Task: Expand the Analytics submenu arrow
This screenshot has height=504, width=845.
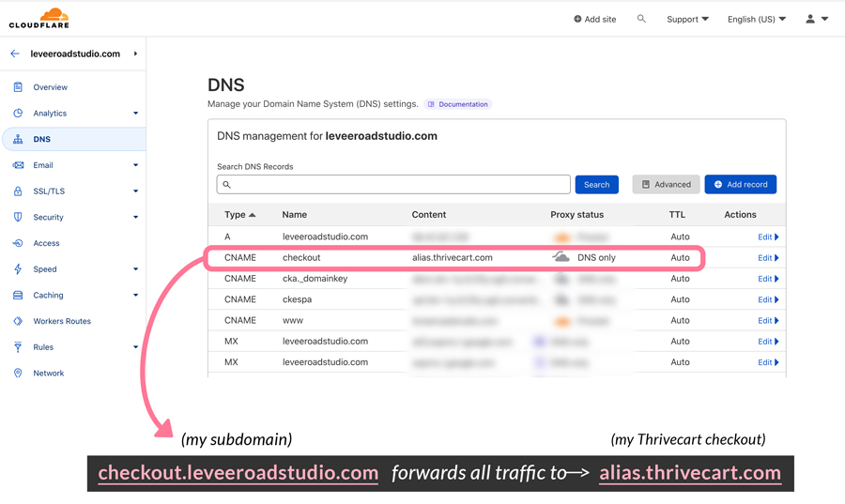Action: point(136,113)
